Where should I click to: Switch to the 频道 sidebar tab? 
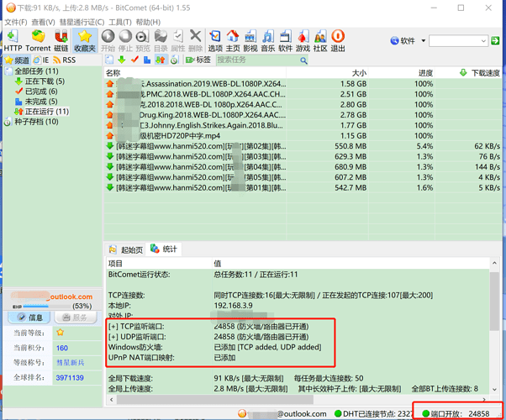coord(18,60)
